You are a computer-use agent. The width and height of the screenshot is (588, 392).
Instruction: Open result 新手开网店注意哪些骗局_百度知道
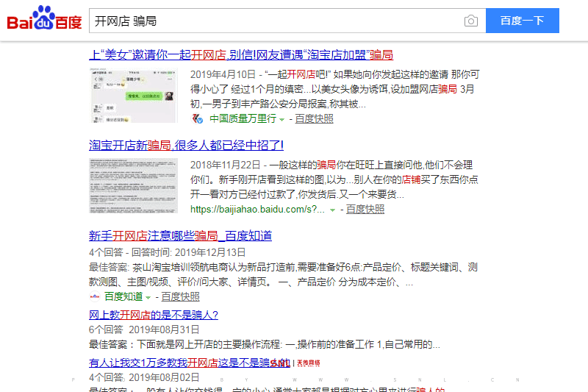click(180, 235)
